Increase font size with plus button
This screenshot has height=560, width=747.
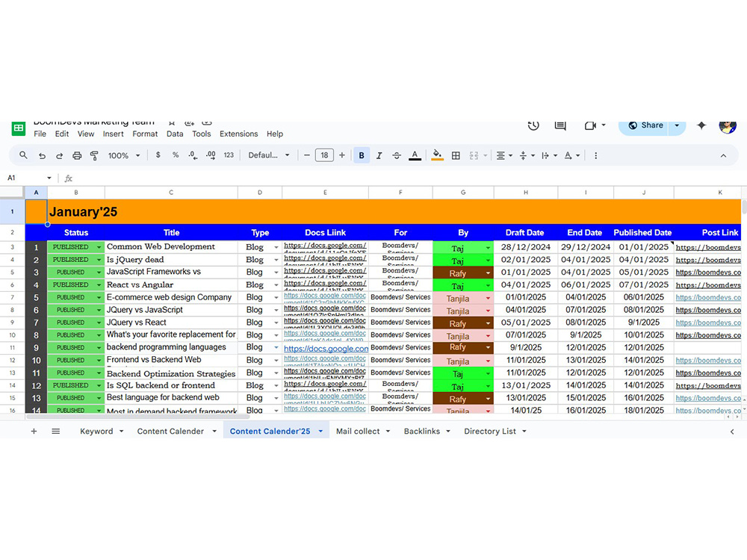(x=341, y=155)
